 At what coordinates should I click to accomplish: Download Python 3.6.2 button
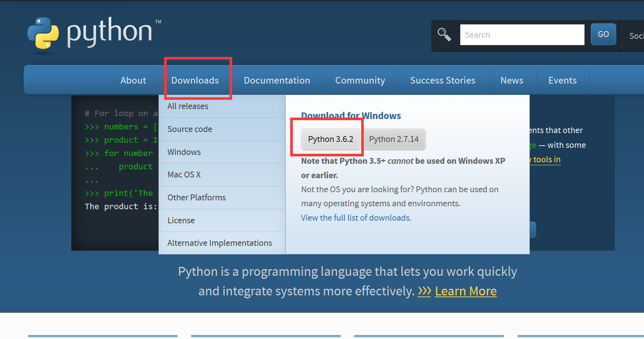(331, 139)
